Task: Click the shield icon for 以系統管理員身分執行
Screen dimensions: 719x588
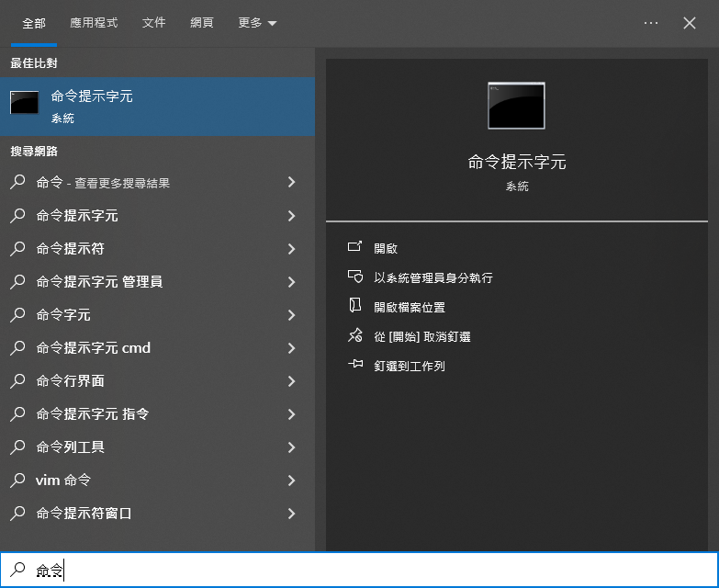Action: pyautogui.click(x=355, y=277)
